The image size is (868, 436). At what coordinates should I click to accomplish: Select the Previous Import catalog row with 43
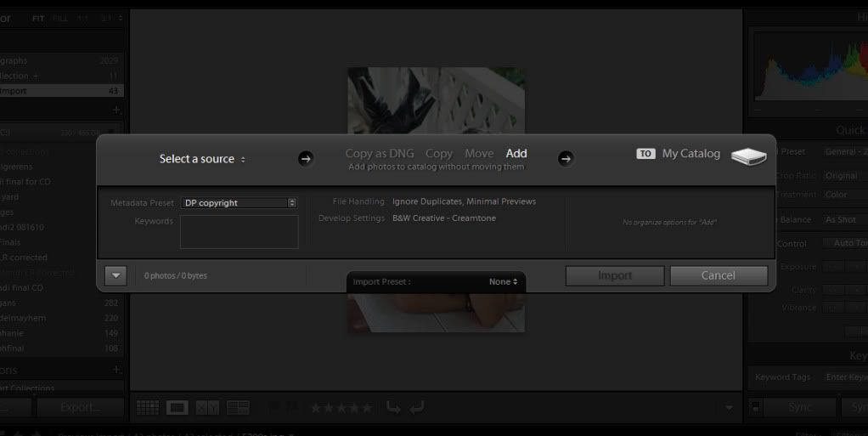61,91
